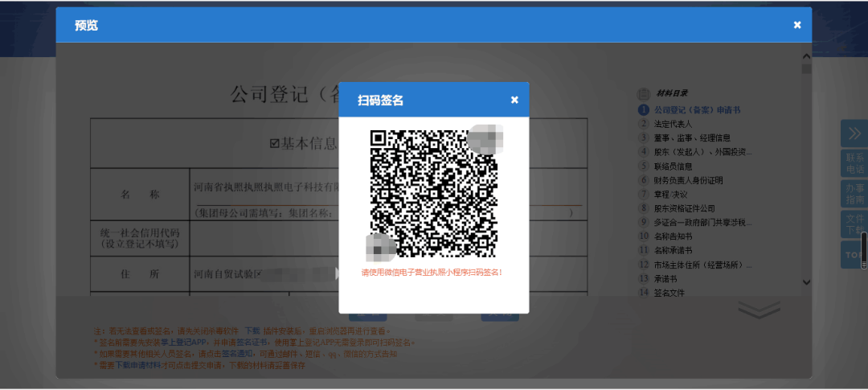Click the TOP back-to-top button
The height and width of the screenshot is (390, 868).
click(x=854, y=255)
